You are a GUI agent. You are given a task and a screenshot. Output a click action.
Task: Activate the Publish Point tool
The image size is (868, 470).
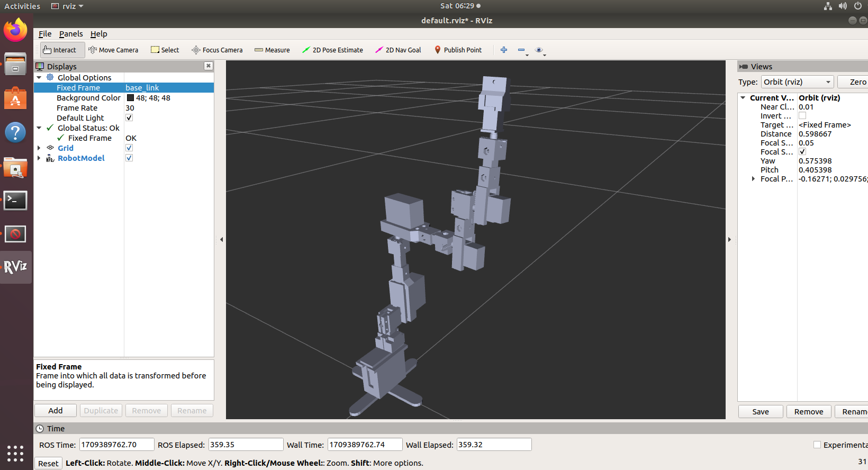pyautogui.click(x=458, y=50)
